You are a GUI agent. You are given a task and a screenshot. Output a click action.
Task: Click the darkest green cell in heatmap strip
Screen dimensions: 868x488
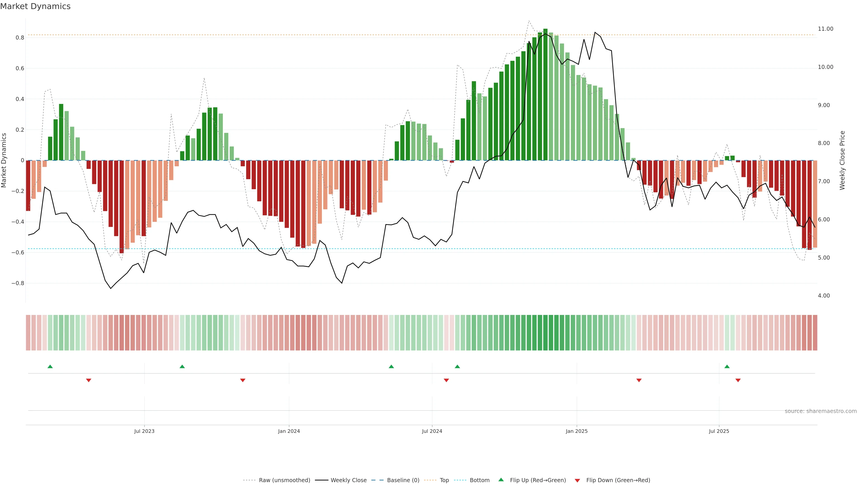pos(545,333)
